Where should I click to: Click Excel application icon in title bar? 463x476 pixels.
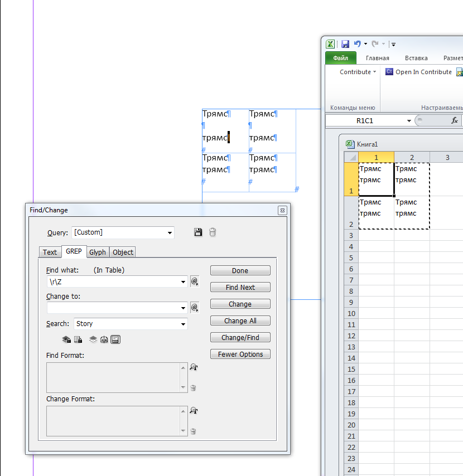pyautogui.click(x=330, y=44)
